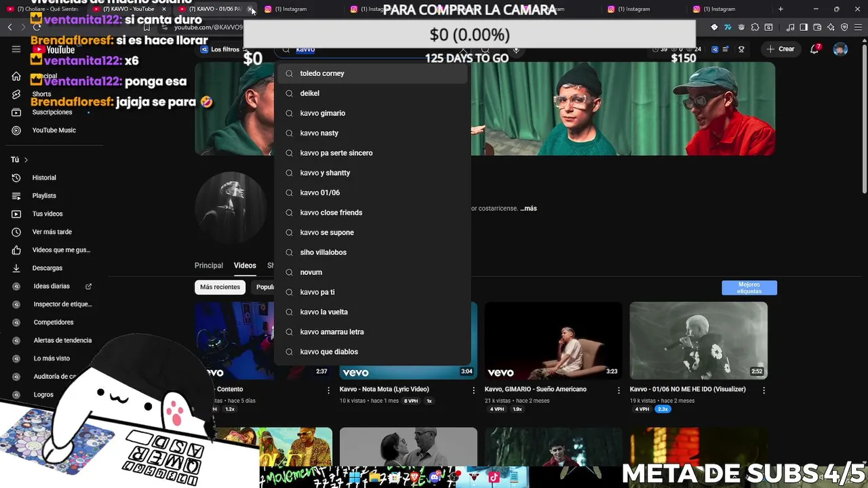
Task: Open File Explorer from taskbar
Action: point(374,477)
